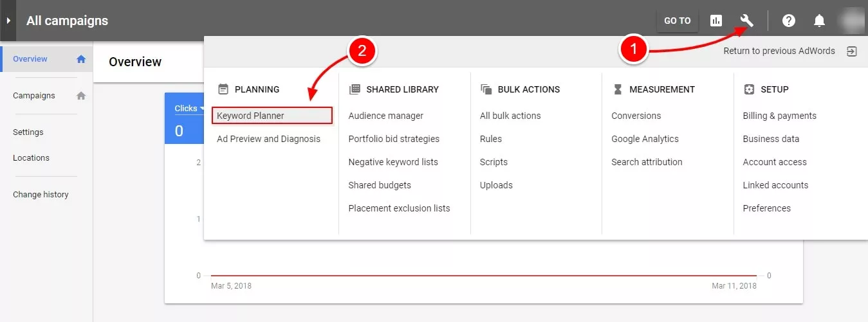Click Return to previous AdWords link
This screenshot has width=868, height=322.
click(x=779, y=51)
